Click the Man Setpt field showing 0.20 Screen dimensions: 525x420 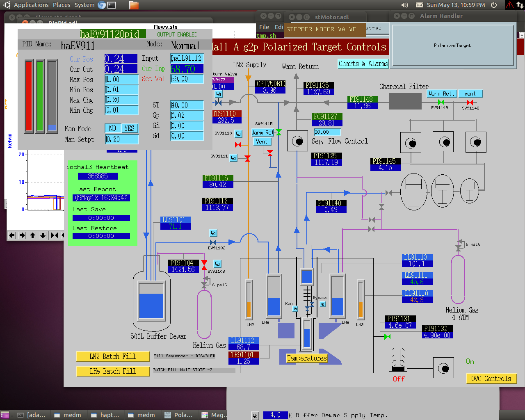tap(122, 139)
